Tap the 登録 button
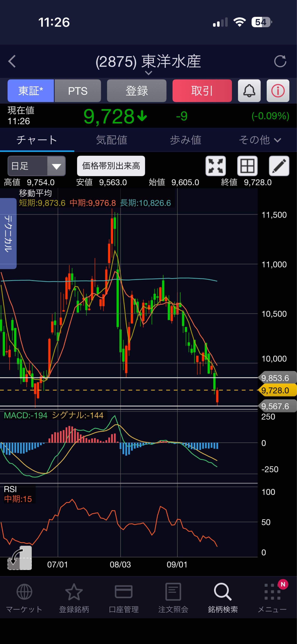 [x=137, y=91]
